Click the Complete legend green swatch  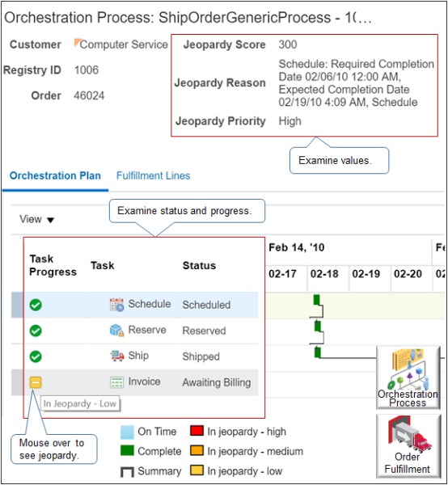[127, 451]
